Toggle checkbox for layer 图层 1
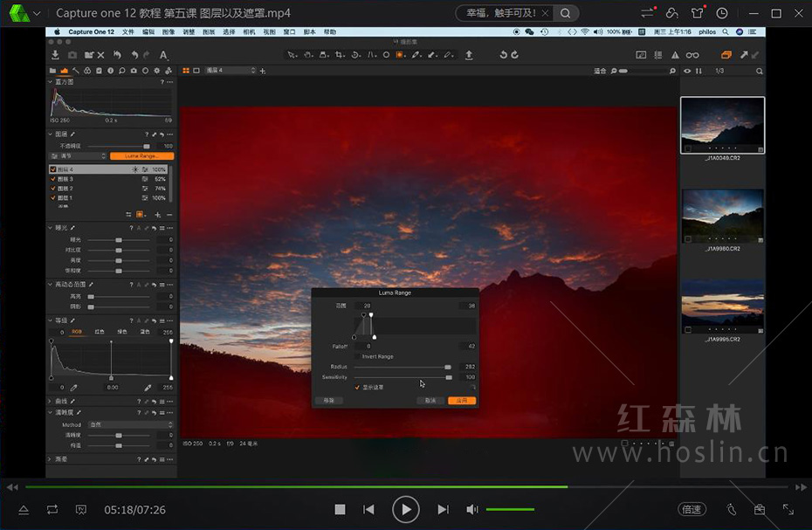Viewport: 812px width, 530px height. [x=52, y=197]
